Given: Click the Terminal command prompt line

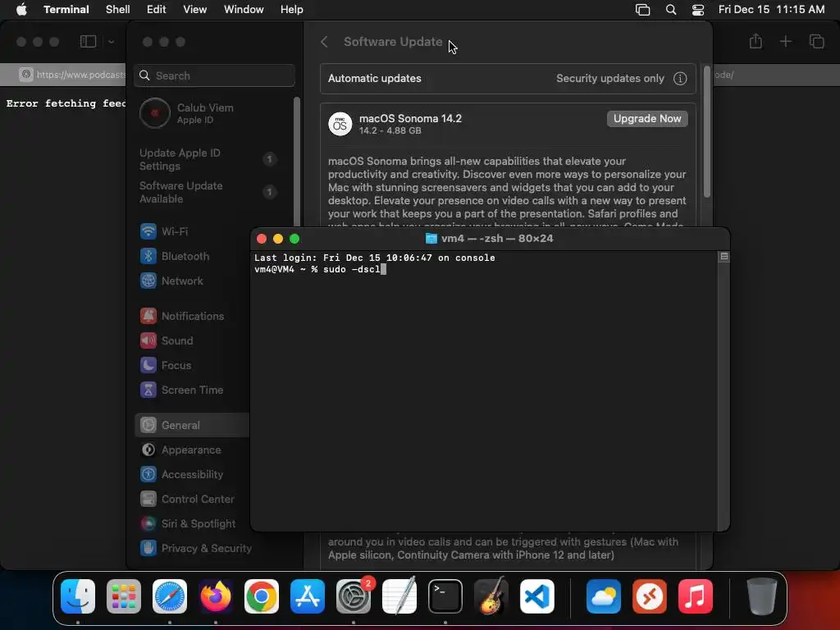Looking at the screenshot, I should (x=320, y=270).
